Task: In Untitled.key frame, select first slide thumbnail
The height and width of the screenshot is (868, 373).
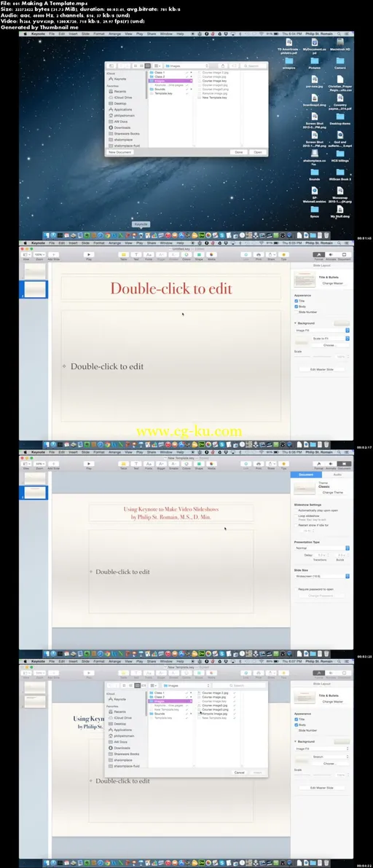Action: [x=36, y=270]
